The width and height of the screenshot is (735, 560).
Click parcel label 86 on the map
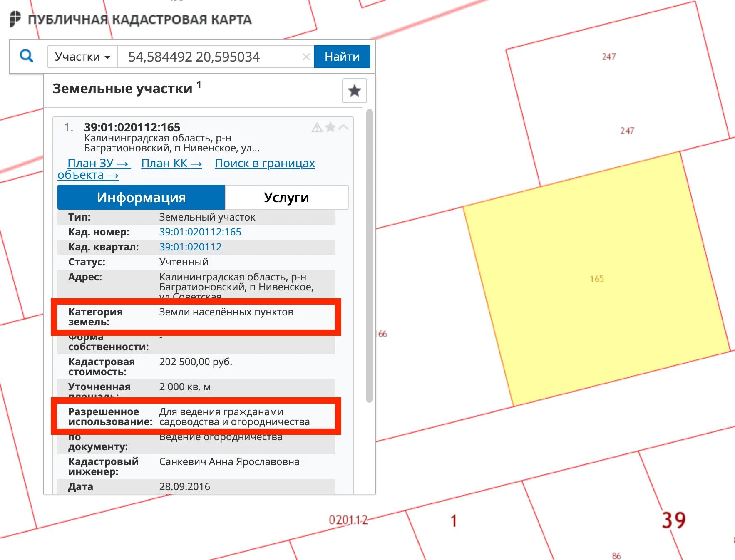click(616, 555)
